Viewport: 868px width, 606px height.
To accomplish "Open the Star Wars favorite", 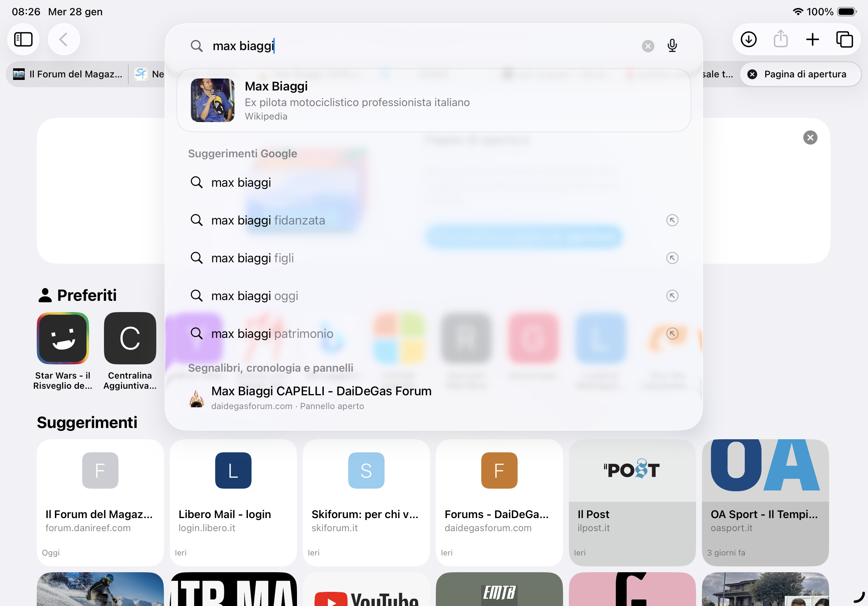I will (63, 339).
